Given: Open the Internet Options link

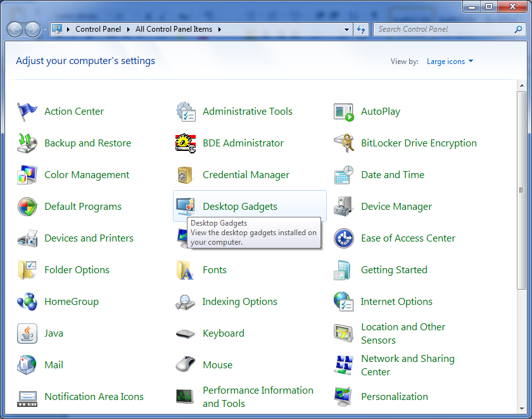Looking at the screenshot, I should [396, 302].
